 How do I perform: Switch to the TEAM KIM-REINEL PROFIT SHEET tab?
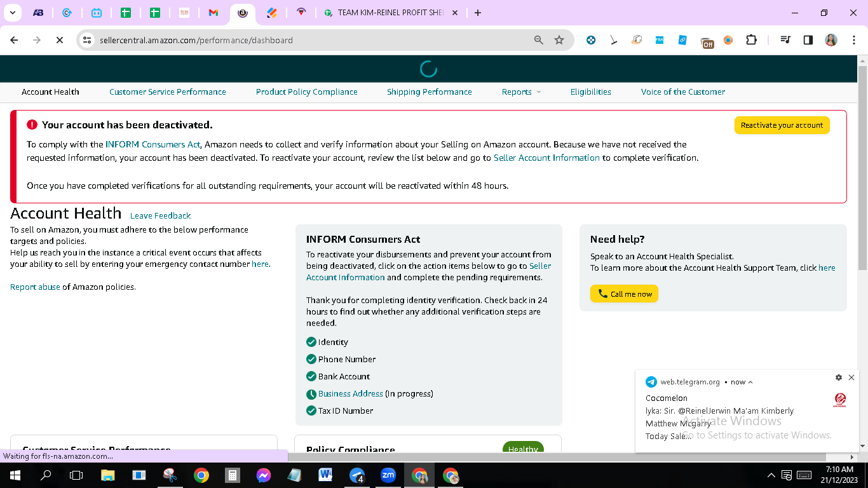coord(390,13)
